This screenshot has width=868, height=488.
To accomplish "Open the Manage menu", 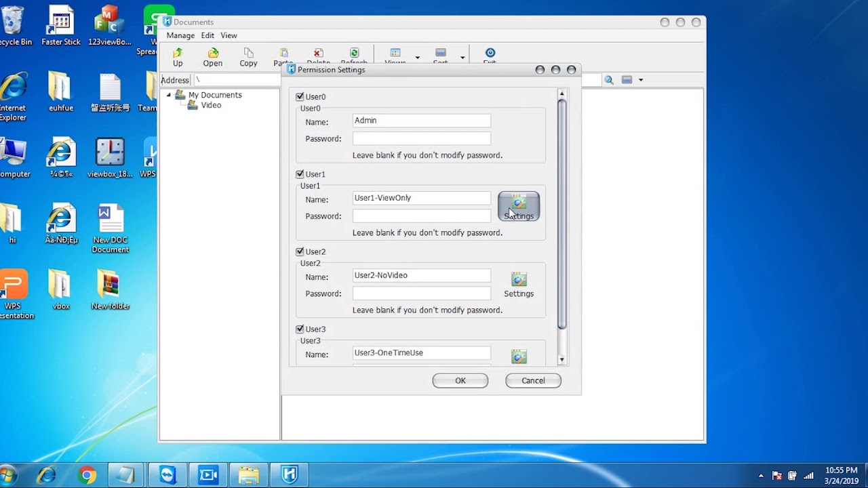I will pyautogui.click(x=180, y=35).
